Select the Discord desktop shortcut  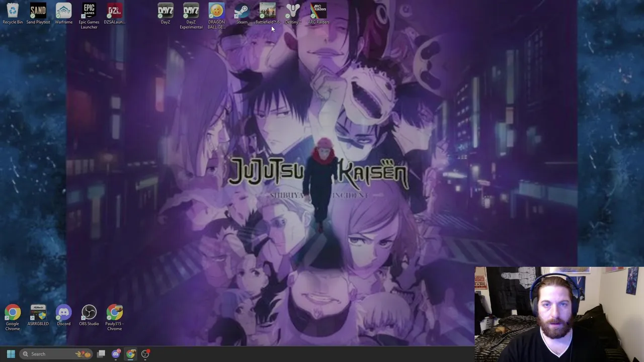tap(63, 315)
